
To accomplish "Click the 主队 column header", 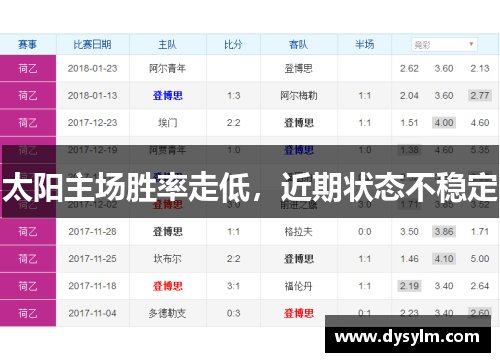I will [167, 44].
